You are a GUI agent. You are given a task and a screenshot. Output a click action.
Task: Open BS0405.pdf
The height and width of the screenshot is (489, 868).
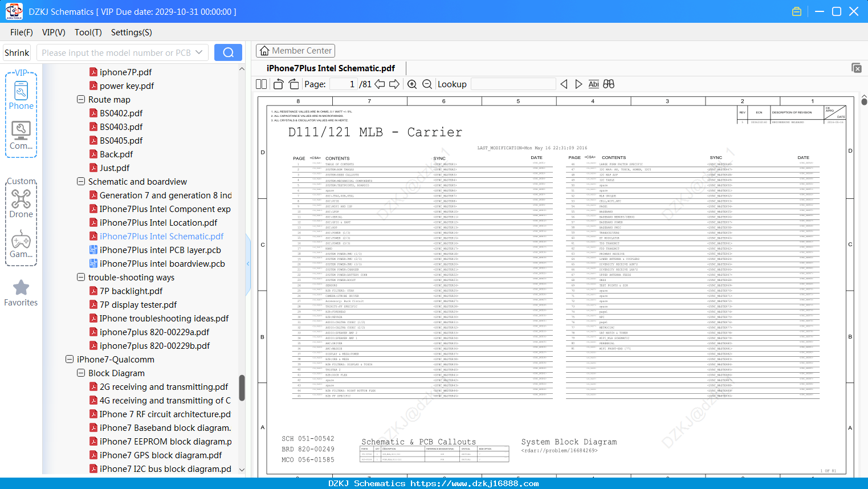coord(121,141)
